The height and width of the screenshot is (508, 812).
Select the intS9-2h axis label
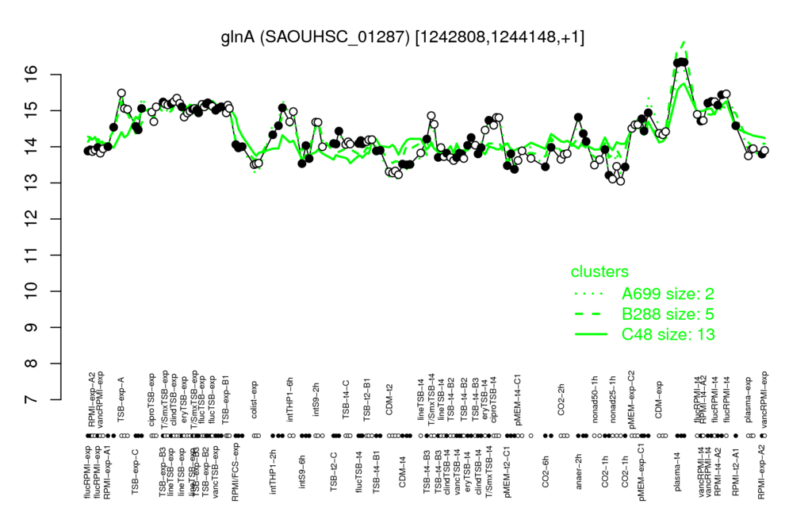point(316,401)
